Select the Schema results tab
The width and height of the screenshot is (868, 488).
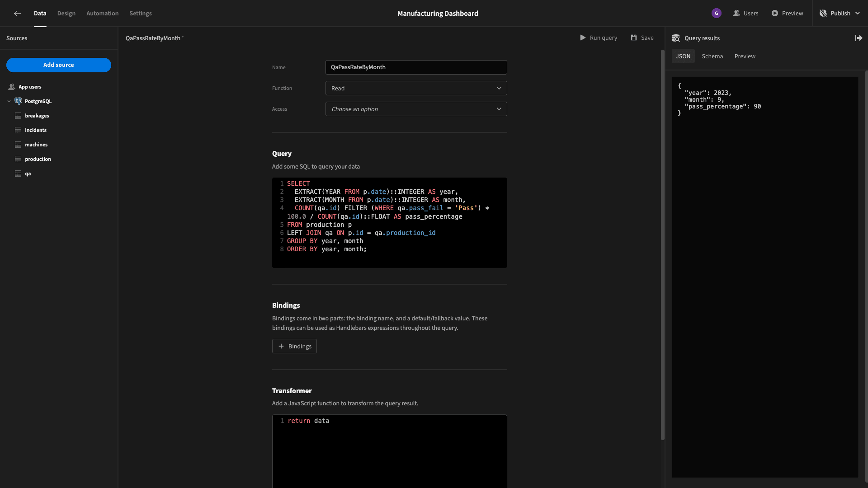(712, 56)
